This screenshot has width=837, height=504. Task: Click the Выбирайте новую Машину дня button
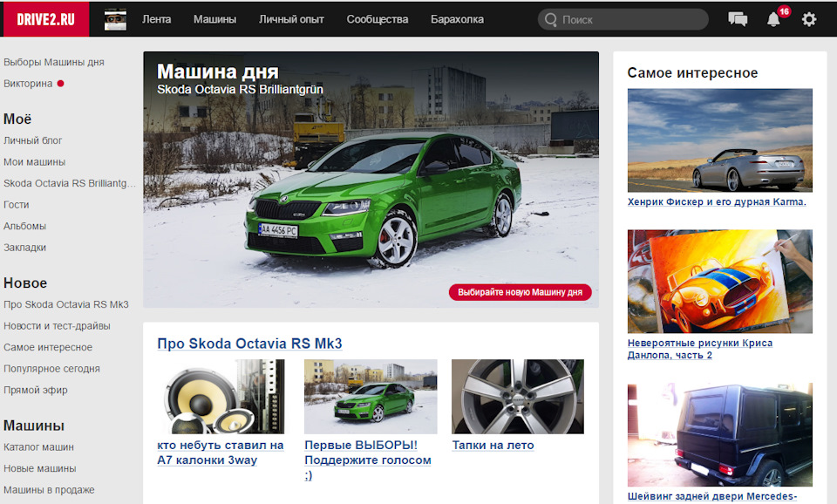click(520, 292)
